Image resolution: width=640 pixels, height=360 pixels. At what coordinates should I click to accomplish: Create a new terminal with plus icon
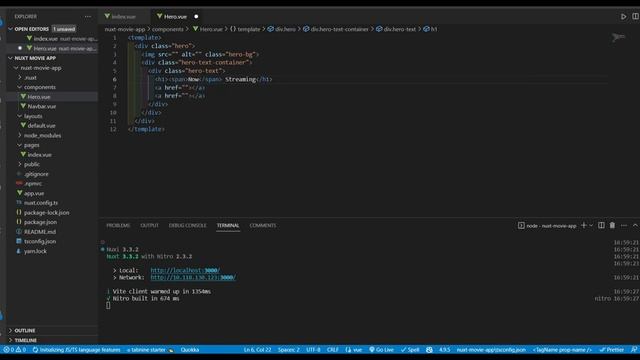584,225
